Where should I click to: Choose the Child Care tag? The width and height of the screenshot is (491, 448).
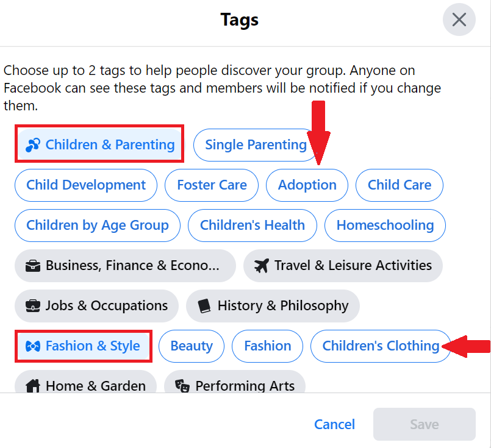click(399, 185)
